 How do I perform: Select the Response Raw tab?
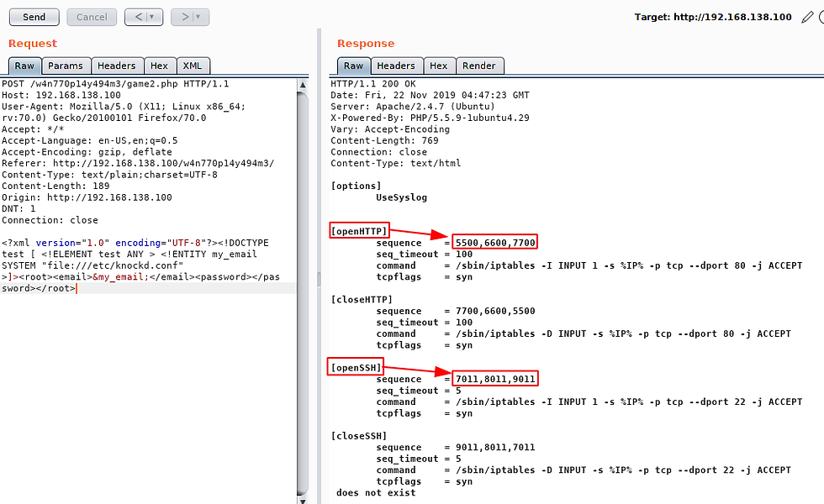(x=354, y=66)
